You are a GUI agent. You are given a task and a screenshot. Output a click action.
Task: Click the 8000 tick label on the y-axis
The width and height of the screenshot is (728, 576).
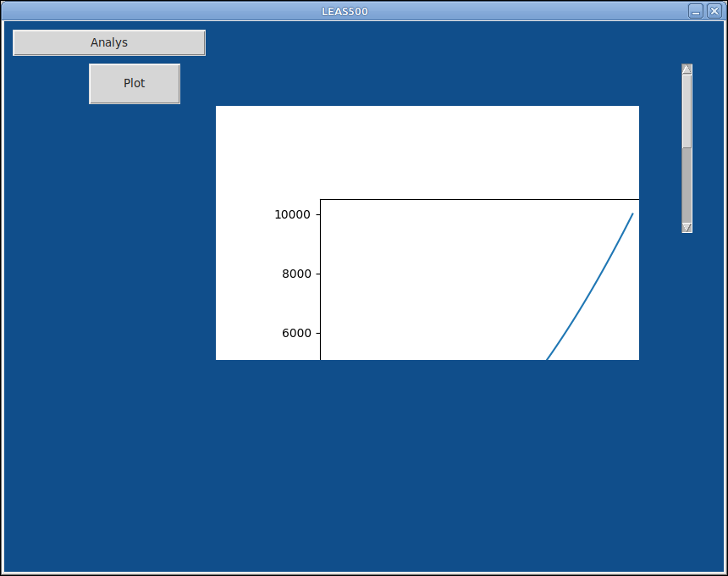point(296,274)
